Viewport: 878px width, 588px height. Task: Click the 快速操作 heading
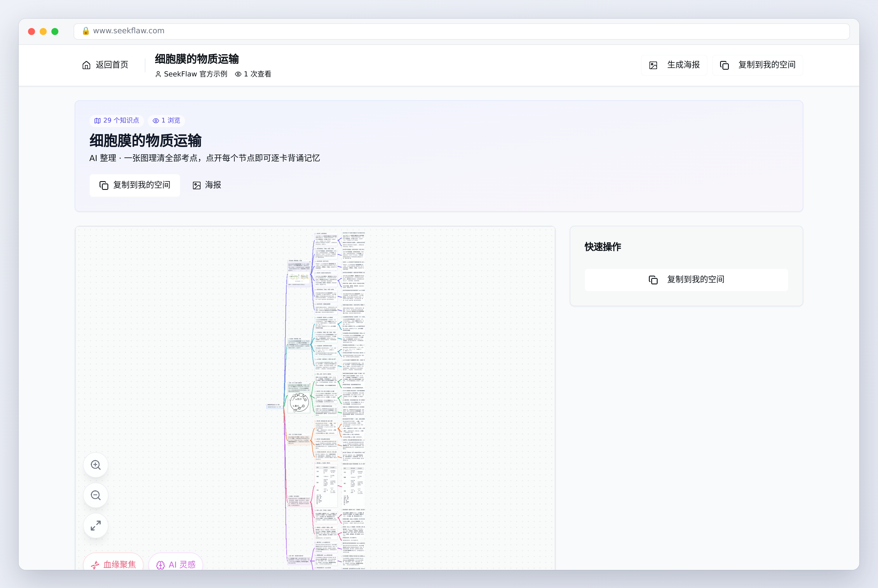click(x=602, y=247)
